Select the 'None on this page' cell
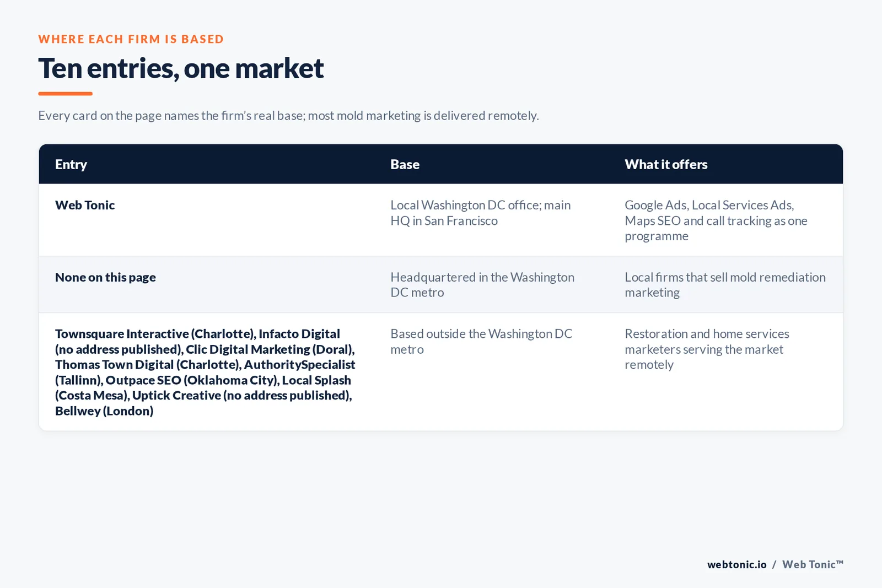This screenshot has height=588, width=882. pos(105,277)
